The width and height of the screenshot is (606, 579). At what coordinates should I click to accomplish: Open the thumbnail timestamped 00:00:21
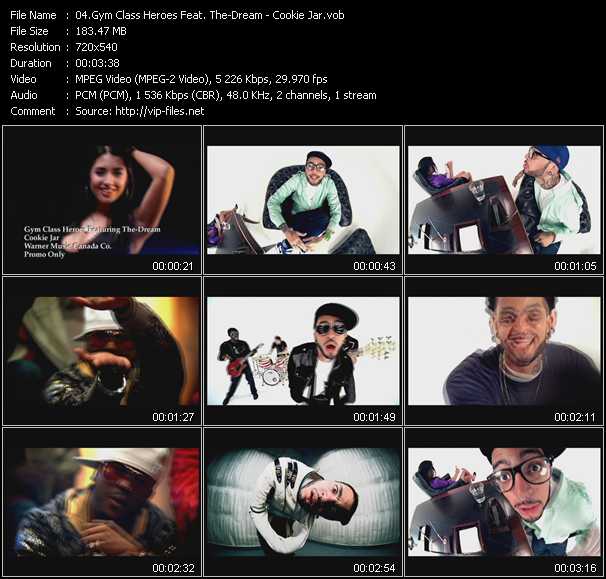(x=102, y=200)
